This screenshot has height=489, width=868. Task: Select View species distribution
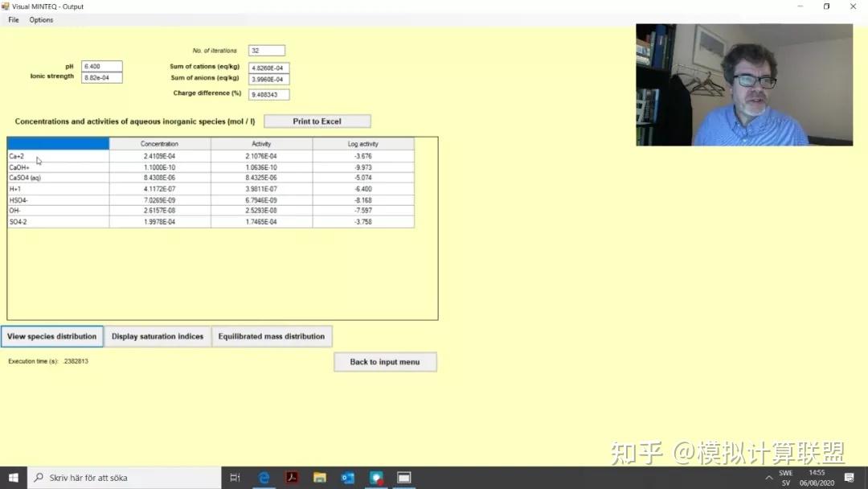[51, 335]
